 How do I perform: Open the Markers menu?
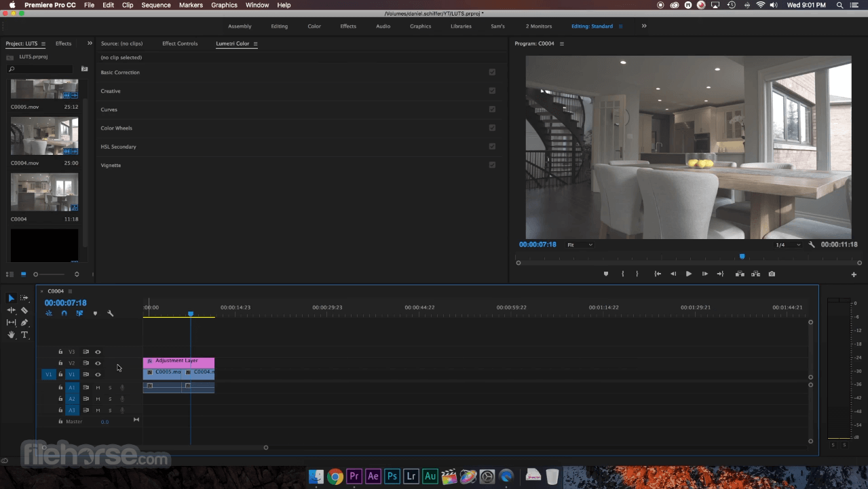coord(191,5)
